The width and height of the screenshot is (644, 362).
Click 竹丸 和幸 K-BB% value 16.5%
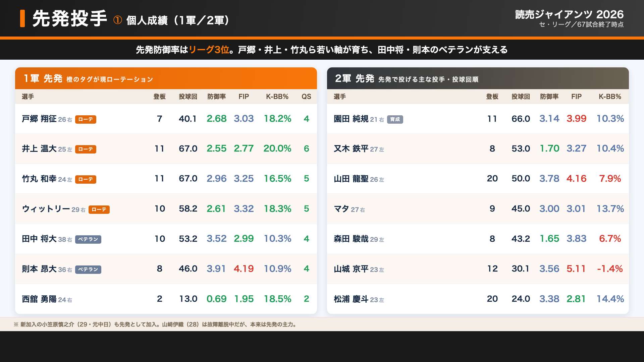277,179
